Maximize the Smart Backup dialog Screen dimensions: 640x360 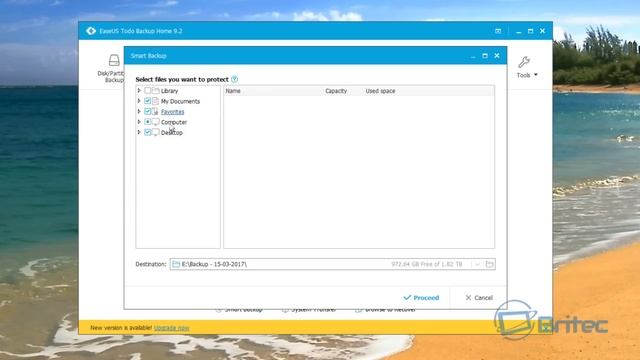[485, 56]
